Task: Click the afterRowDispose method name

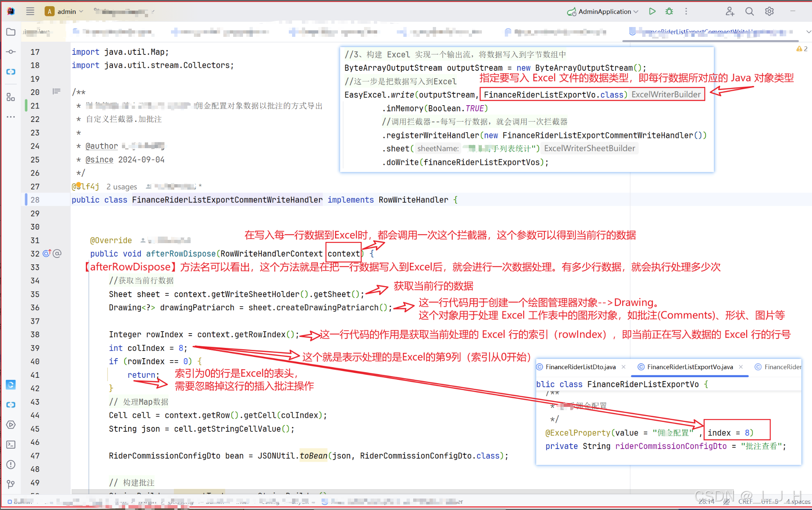Action: (x=180, y=254)
